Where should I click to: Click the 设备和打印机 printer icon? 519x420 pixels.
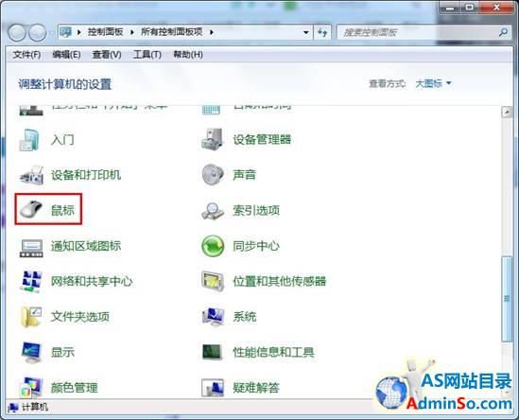31,175
